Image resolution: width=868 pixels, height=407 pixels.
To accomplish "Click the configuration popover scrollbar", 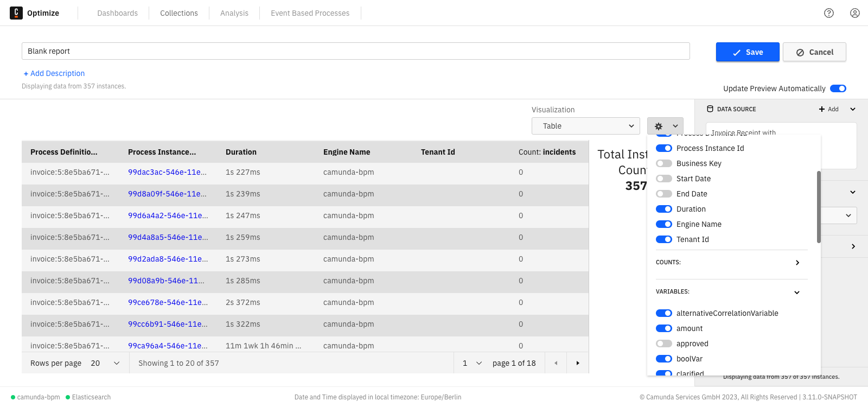I will point(819,207).
